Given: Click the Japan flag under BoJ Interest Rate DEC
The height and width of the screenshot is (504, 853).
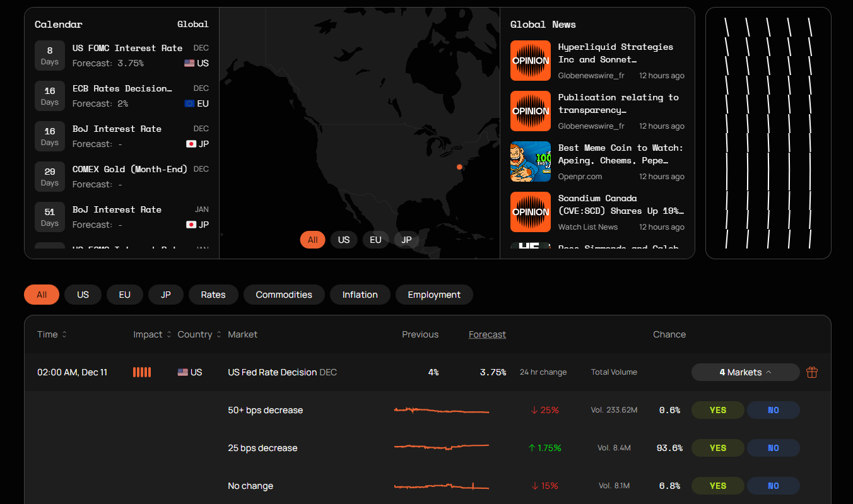Looking at the screenshot, I should pos(191,144).
